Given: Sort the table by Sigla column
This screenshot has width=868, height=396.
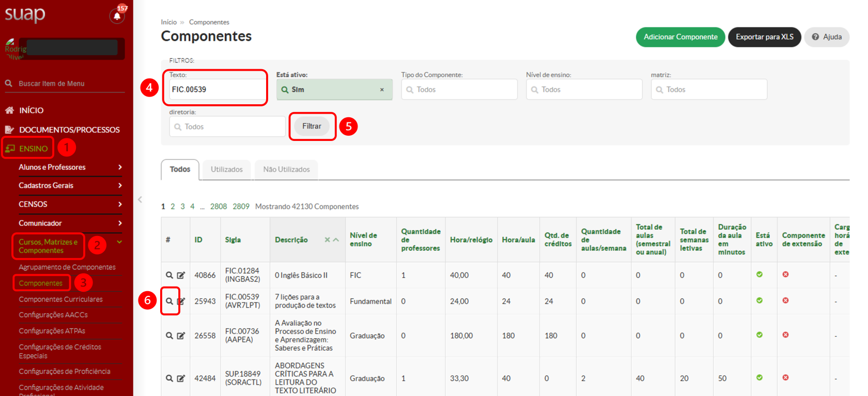Looking at the screenshot, I should tap(233, 240).
